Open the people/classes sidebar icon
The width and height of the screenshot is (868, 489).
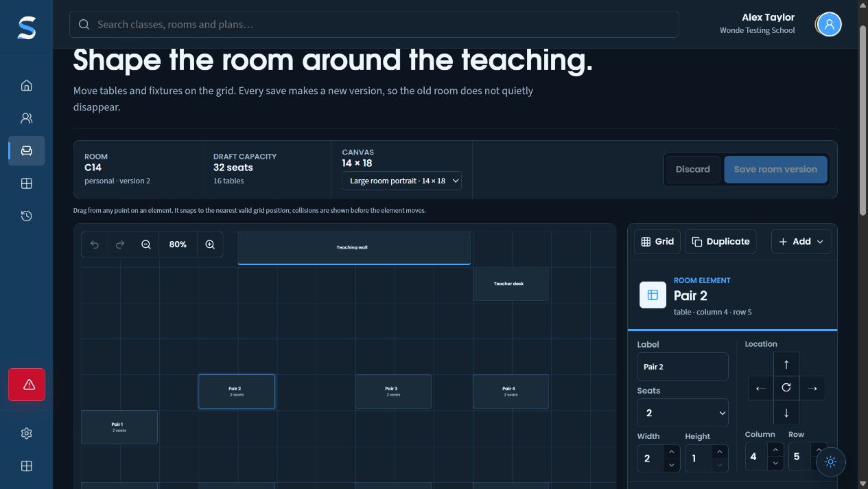click(x=27, y=118)
